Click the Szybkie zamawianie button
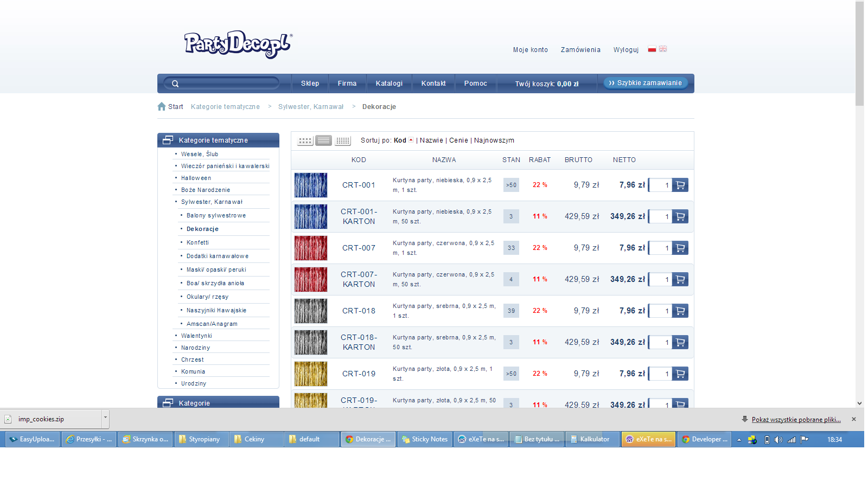868x488 pixels. (x=646, y=83)
